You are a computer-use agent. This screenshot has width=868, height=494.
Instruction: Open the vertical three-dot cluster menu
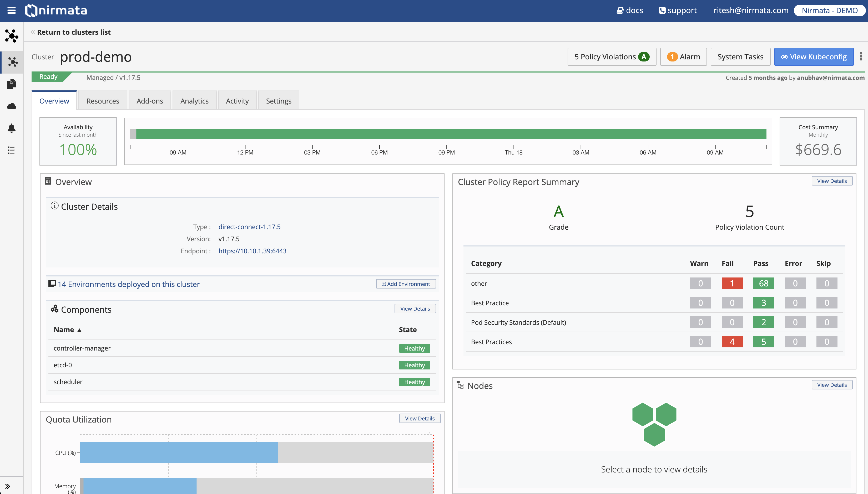click(x=861, y=56)
